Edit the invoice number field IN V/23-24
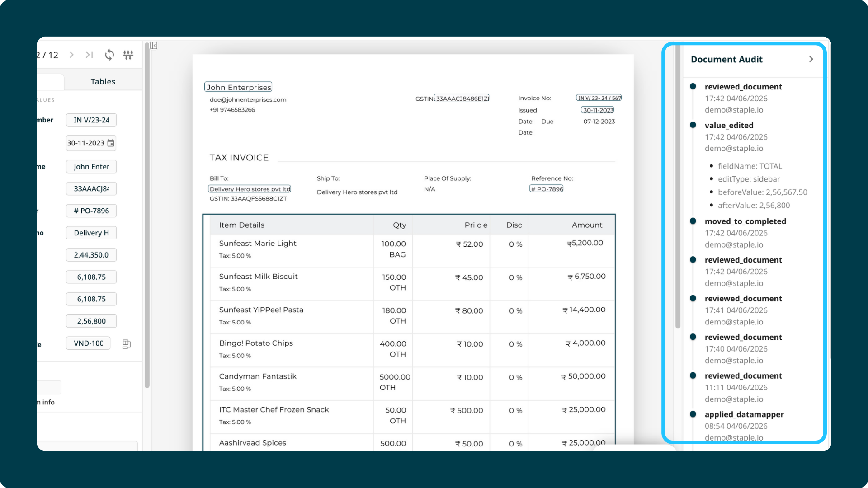This screenshot has height=488, width=868. (x=91, y=120)
